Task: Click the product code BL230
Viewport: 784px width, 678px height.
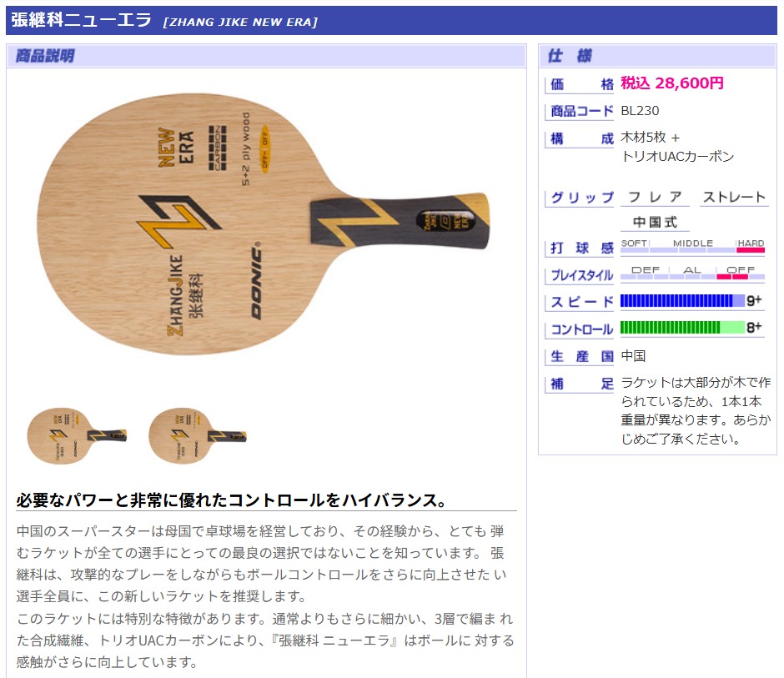Action: [x=640, y=111]
